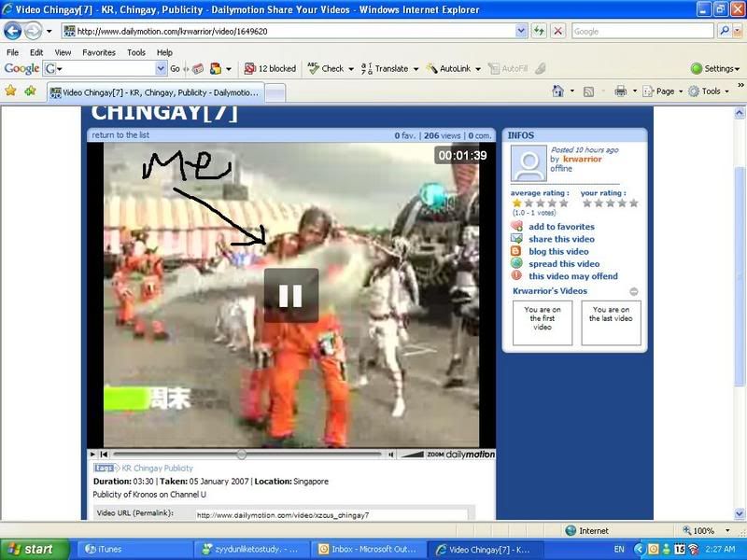This screenshot has width=747, height=560.
Task: Click the pop-up blocker '12 blocked' icon
Action: [x=250, y=68]
